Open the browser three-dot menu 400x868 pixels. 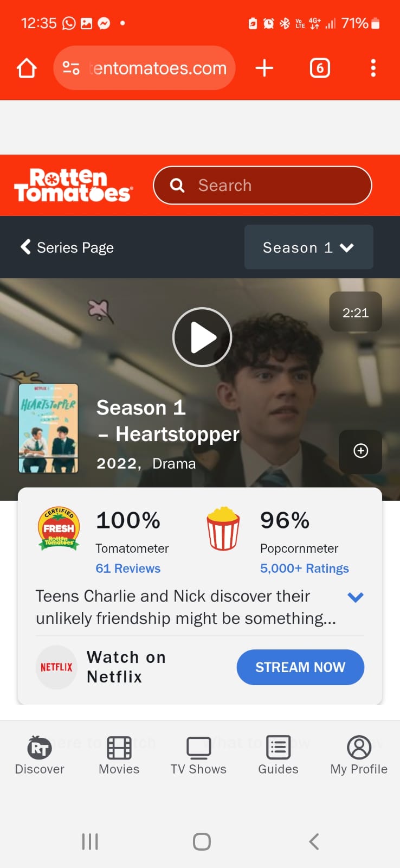(373, 68)
